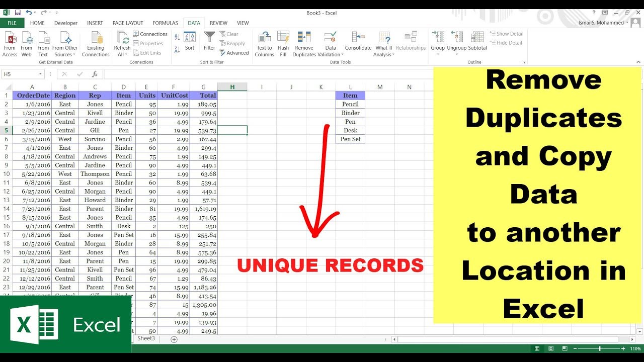Switch to the INSERT tab

pos(95,23)
